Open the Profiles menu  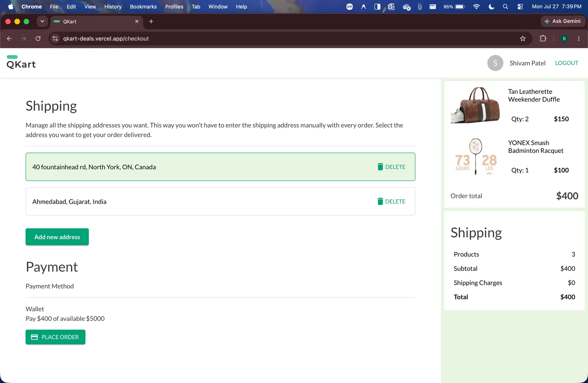click(x=174, y=7)
